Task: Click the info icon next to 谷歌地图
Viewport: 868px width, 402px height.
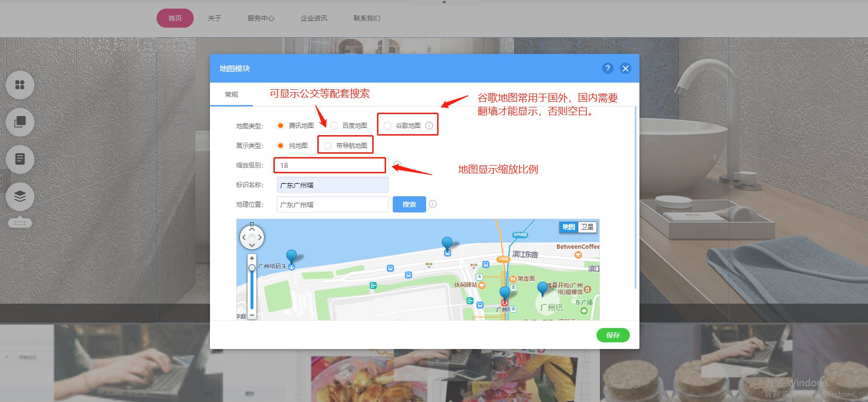Action: pyautogui.click(x=429, y=126)
